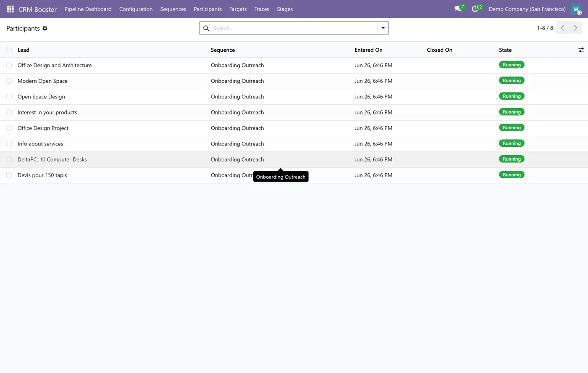The width and height of the screenshot is (588, 373).
Task: Open the Targets menu item
Action: pos(238,9)
